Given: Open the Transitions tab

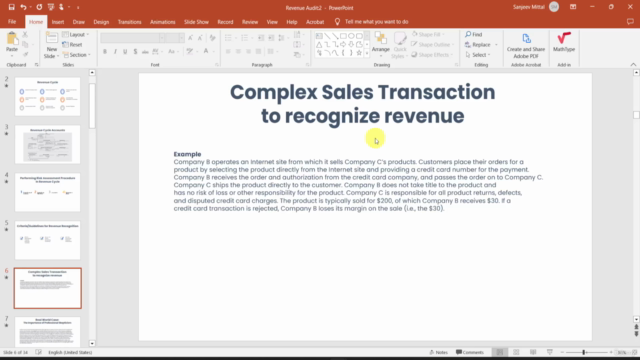Looking at the screenshot, I should [129, 22].
